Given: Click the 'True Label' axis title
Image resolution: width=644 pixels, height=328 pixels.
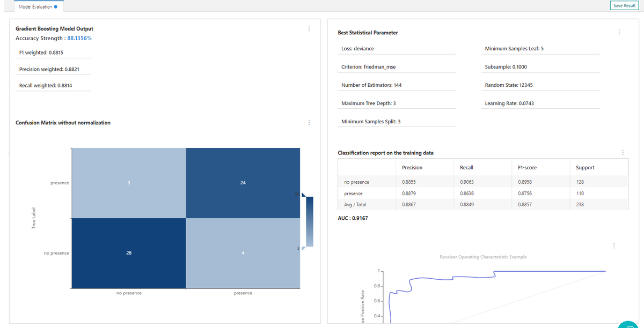Looking at the screenshot, I should tap(33, 219).
